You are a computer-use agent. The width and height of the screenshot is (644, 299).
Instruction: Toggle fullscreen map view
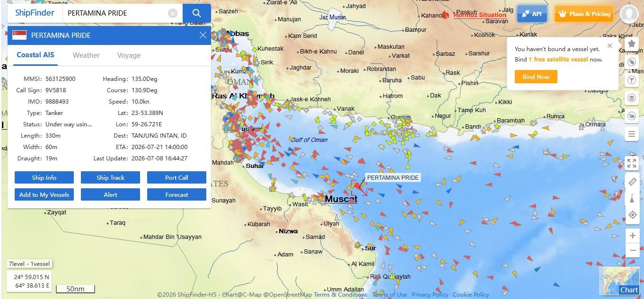632,164
